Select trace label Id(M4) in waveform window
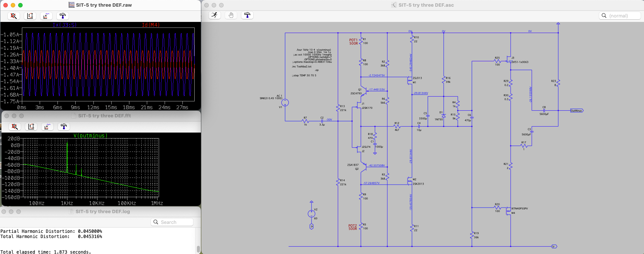 pos(151,25)
